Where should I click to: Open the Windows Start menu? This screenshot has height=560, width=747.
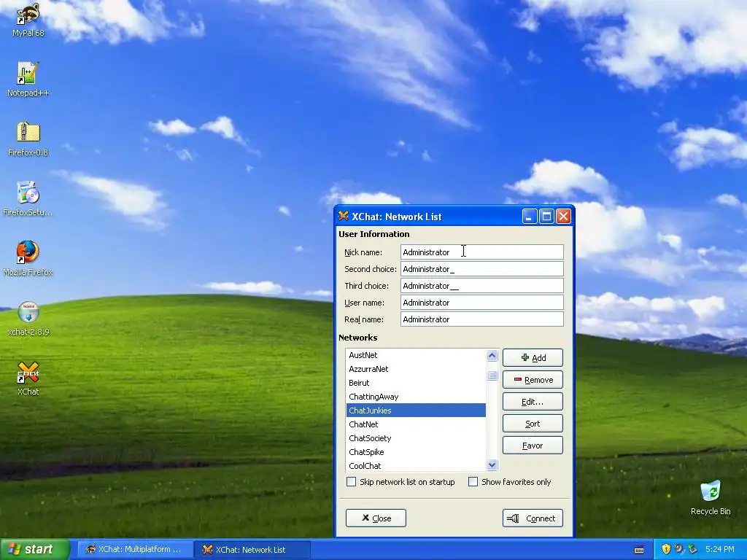[35, 549]
